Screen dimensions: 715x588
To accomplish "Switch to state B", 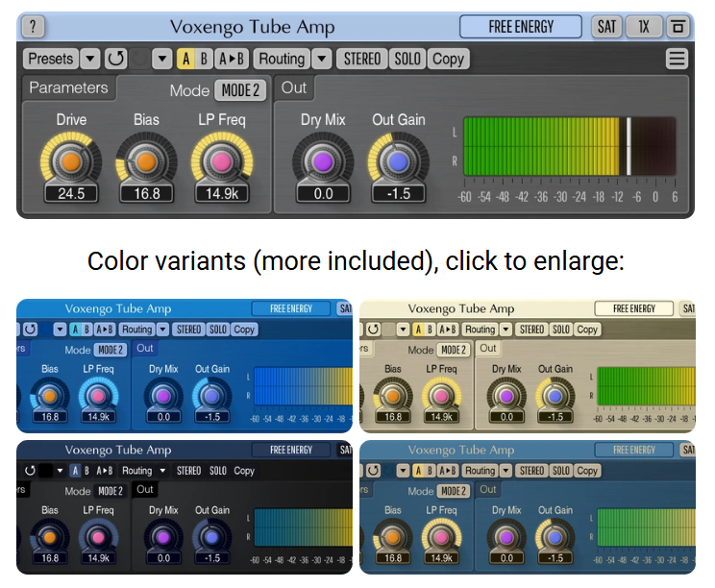I will (x=204, y=59).
